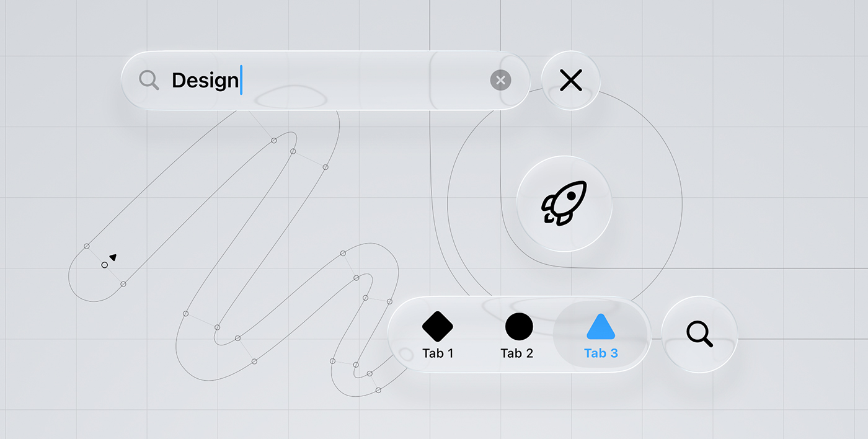The width and height of the screenshot is (868, 439).
Task: Select the black circle icon above Tab 2
Action: point(519,326)
